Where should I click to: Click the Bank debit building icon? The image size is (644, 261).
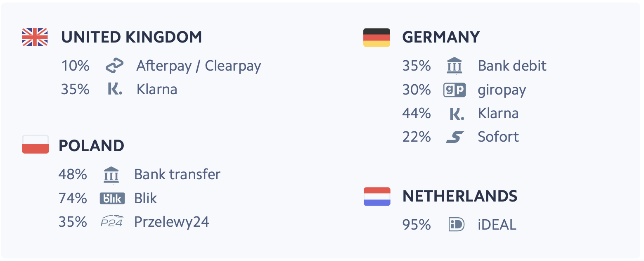(455, 66)
